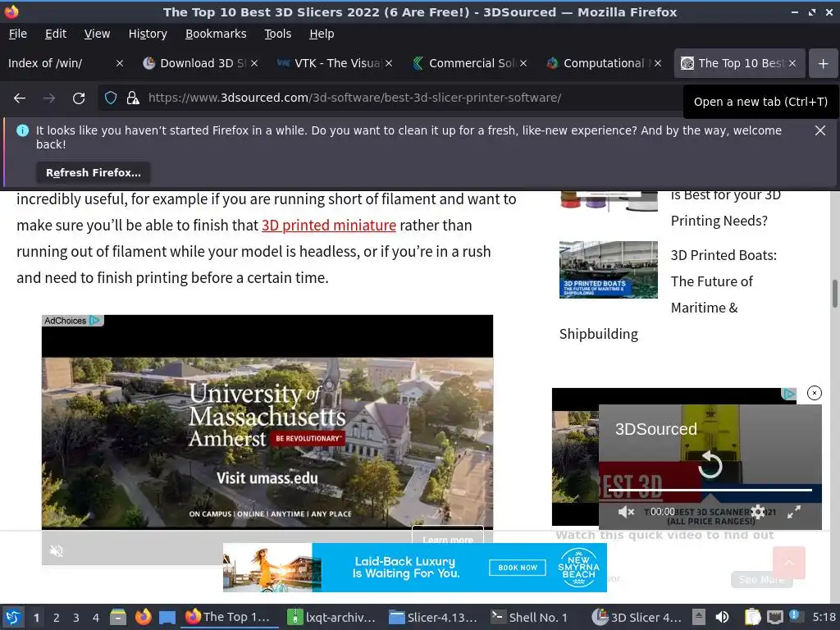Open the volume control in system tray

(722, 617)
